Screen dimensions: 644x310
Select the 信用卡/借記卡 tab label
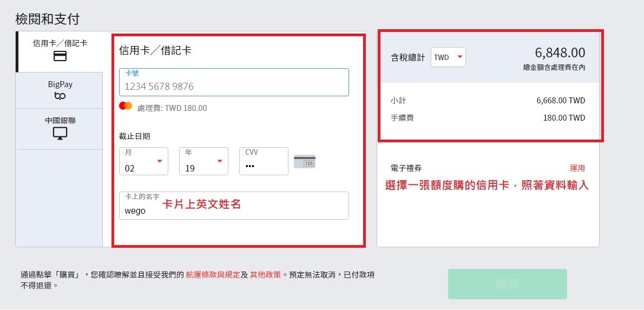(x=60, y=43)
